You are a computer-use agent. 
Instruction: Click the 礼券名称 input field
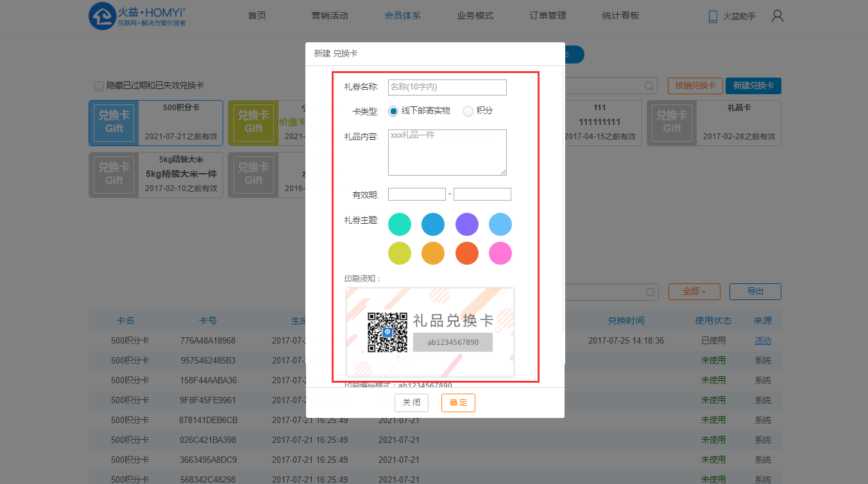pyautogui.click(x=447, y=87)
